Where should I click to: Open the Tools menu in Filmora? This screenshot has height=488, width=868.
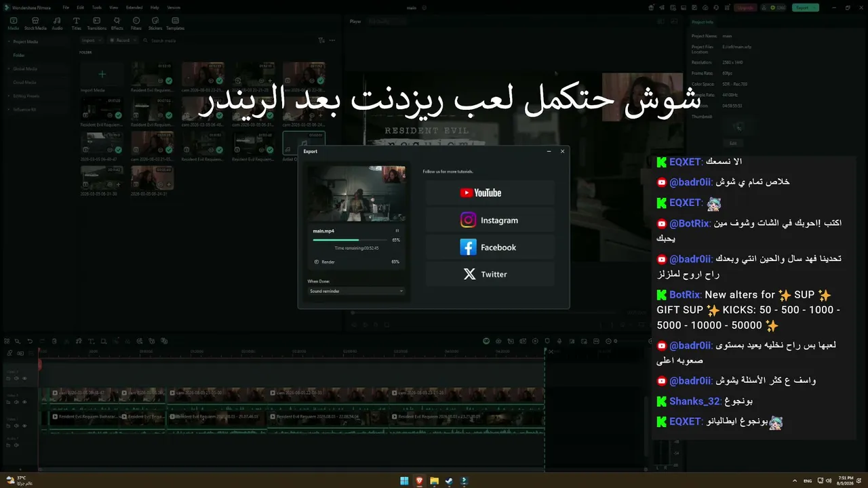[x=97, y=7]
